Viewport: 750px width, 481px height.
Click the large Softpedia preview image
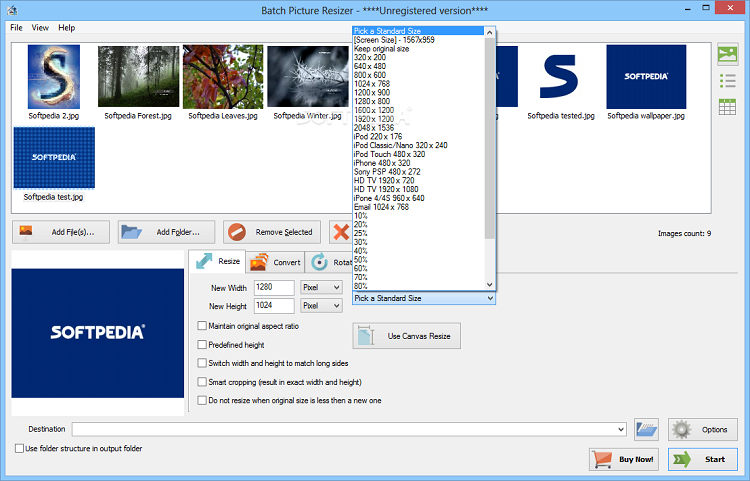point(98,333)
